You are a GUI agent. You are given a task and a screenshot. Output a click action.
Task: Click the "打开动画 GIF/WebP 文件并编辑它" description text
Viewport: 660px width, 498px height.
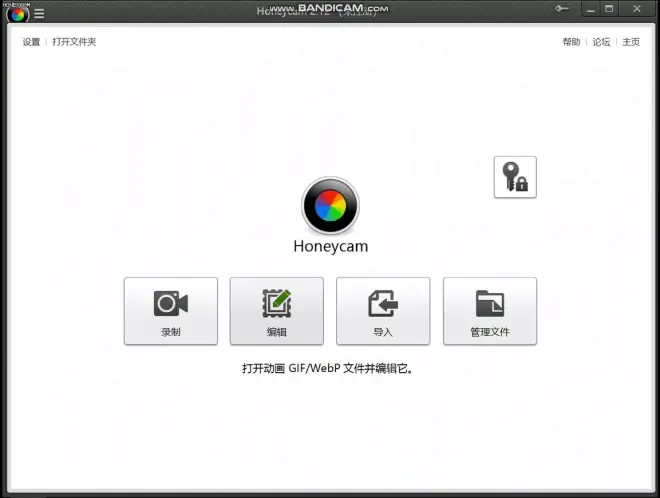coord(327,368)
